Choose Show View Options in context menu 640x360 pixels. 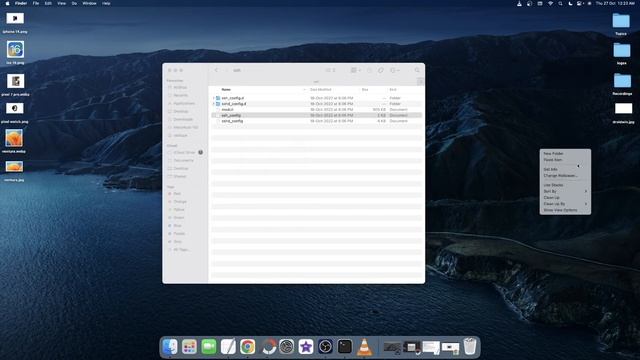tap(565, 210)
